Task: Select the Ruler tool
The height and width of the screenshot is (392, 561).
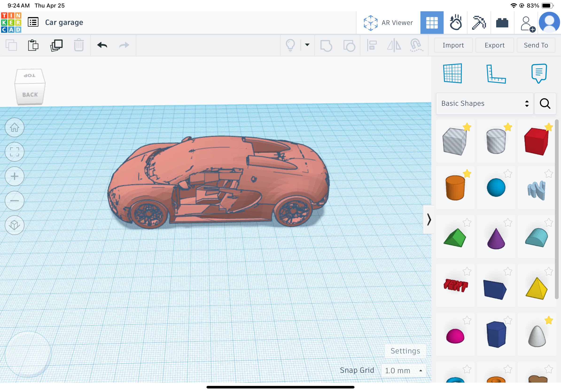Action: pyautogui.click(x=496, y=74)
